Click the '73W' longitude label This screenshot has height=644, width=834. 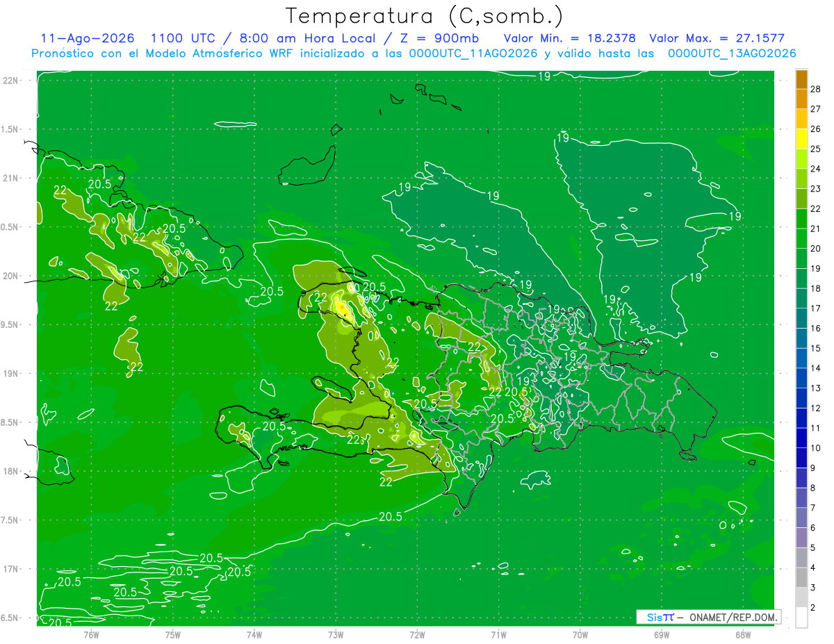pyautogui.click(x=336, y=634)
